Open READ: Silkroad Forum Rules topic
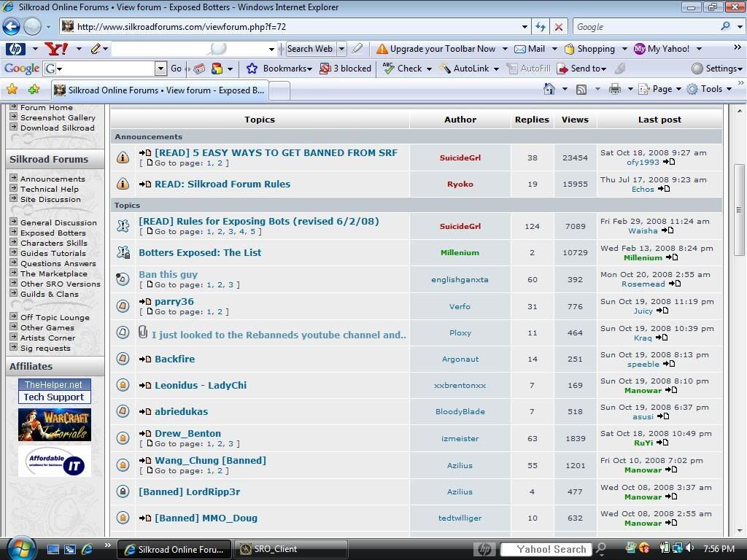Image resolution: width=747 pixels, height=560 pixels. tap(222, 184)
